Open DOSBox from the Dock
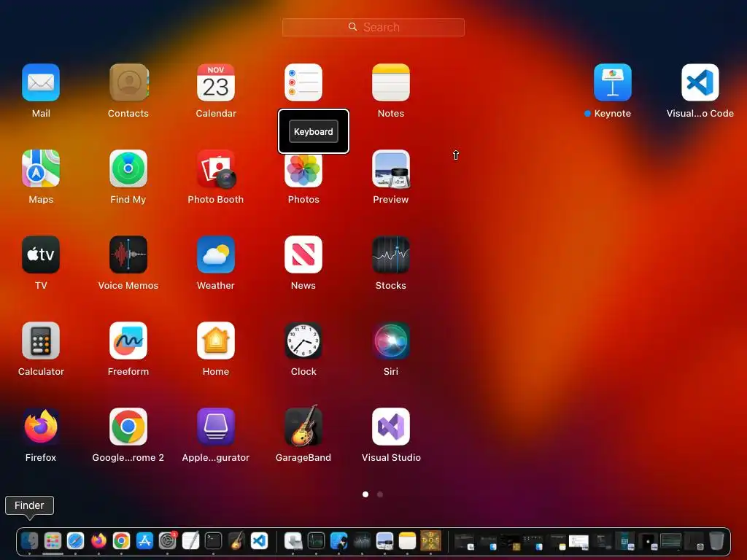The height and width of the screenshot is (560, 747). pos(430,541)
